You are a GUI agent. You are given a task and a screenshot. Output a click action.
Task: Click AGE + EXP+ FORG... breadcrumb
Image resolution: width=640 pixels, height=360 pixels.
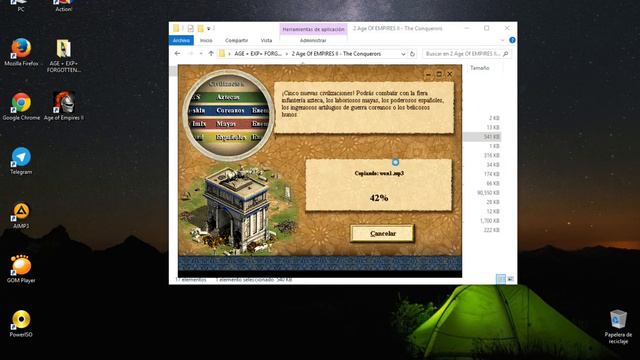pos(258,54)
